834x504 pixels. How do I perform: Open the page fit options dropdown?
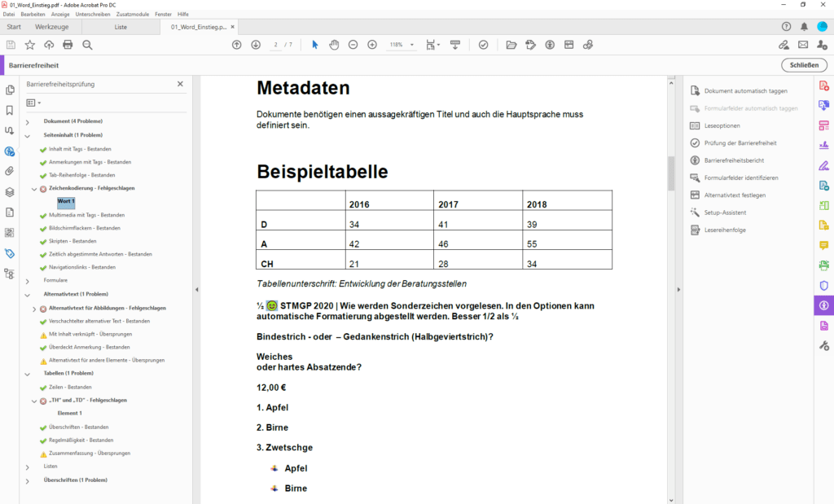pyautogui.click(x=433, y=46)
